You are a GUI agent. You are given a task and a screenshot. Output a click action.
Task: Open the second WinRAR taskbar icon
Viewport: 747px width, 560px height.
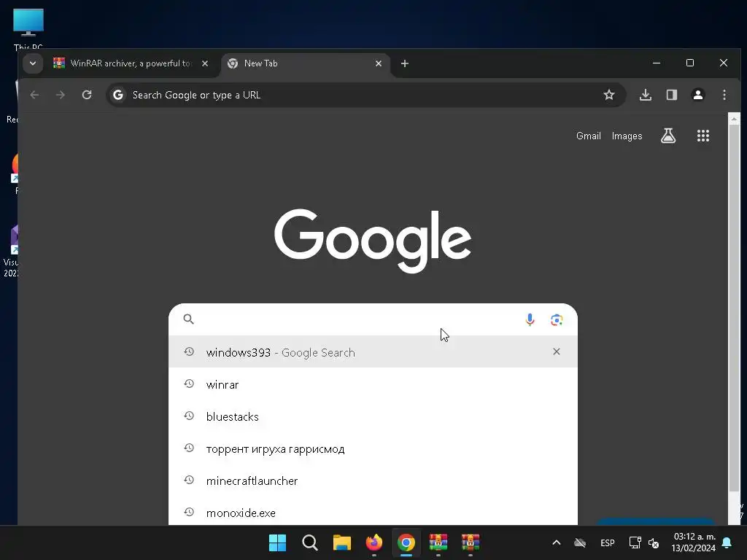click(x=471, y=542)
